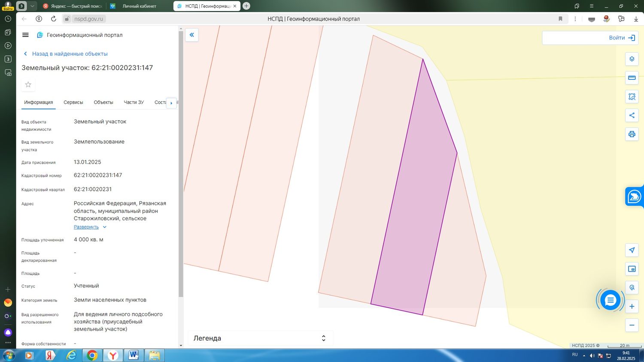Open the blue side feedback widget
The height and width of the screenshot is (362, 644).
pos(634,197)
